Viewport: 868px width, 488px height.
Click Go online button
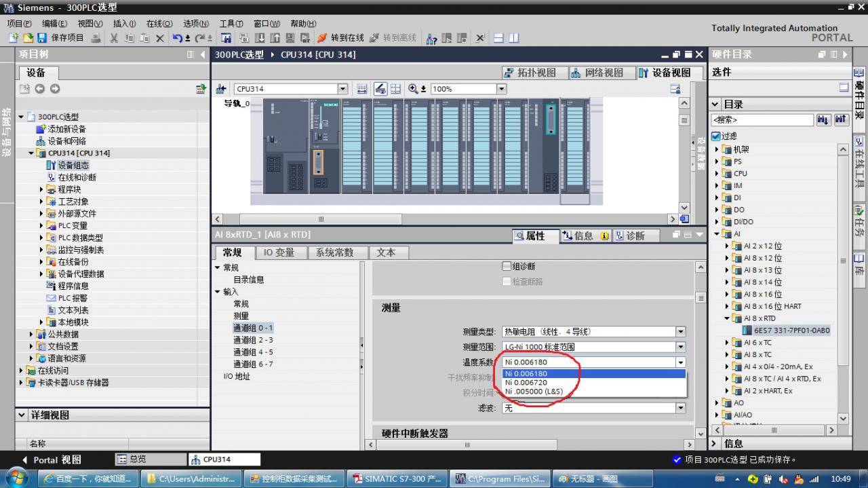tap(340, 38)
